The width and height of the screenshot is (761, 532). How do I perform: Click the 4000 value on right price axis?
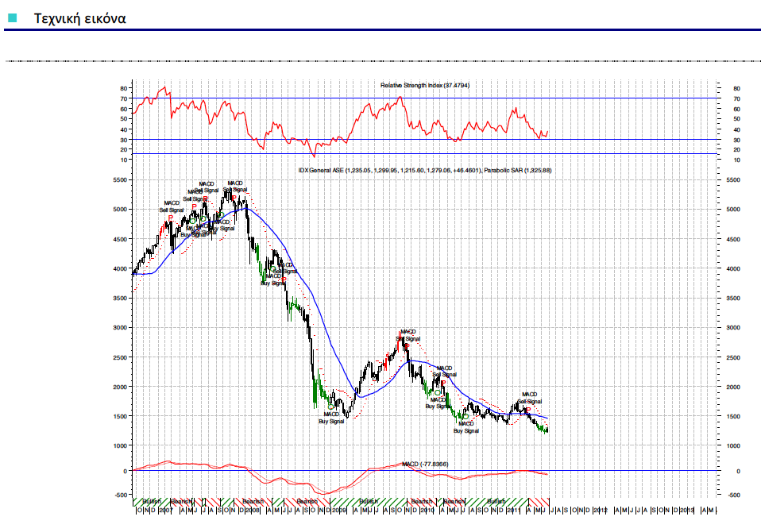733,268
